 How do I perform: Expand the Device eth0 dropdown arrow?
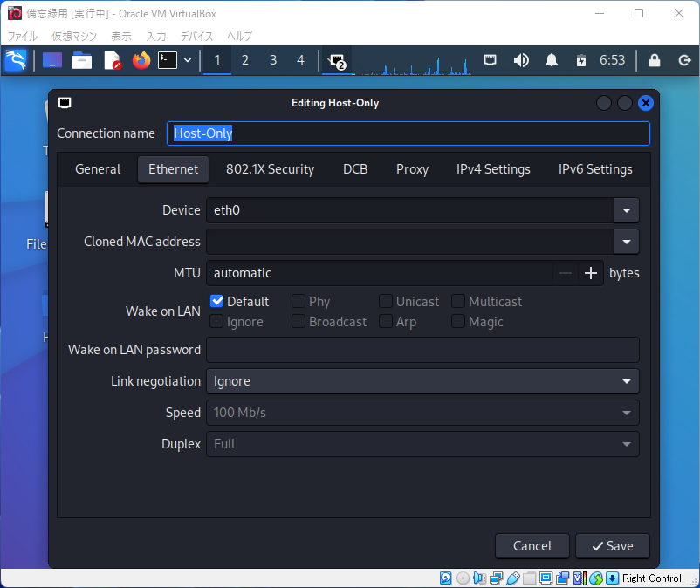click(x=627, y=210)
